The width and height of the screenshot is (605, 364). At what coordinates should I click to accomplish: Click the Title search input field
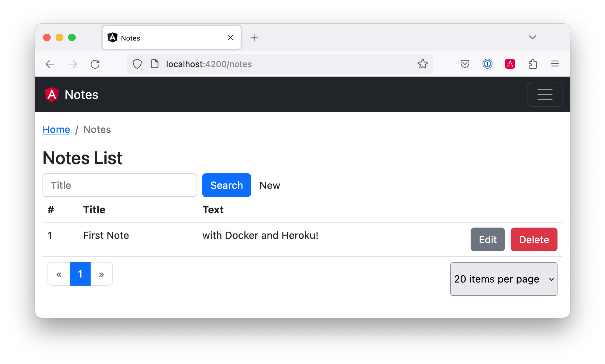click(119, 185)
